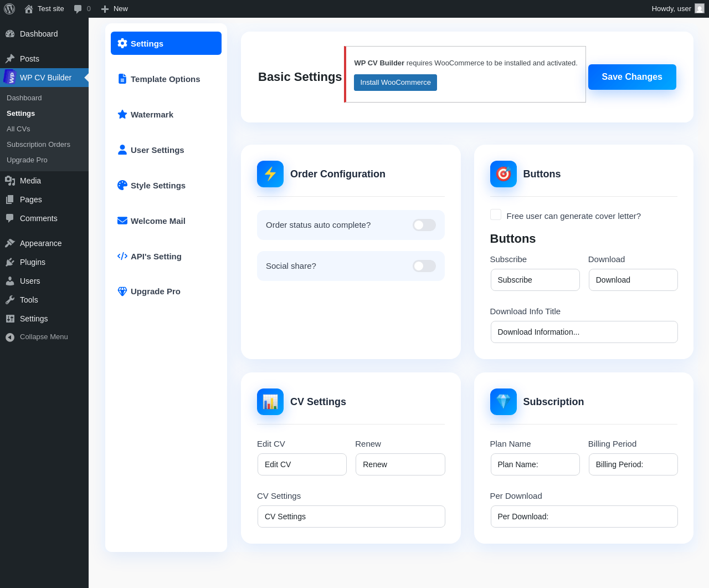
Task: Click the document icon for Template Options
Action: tap(122, 79)
